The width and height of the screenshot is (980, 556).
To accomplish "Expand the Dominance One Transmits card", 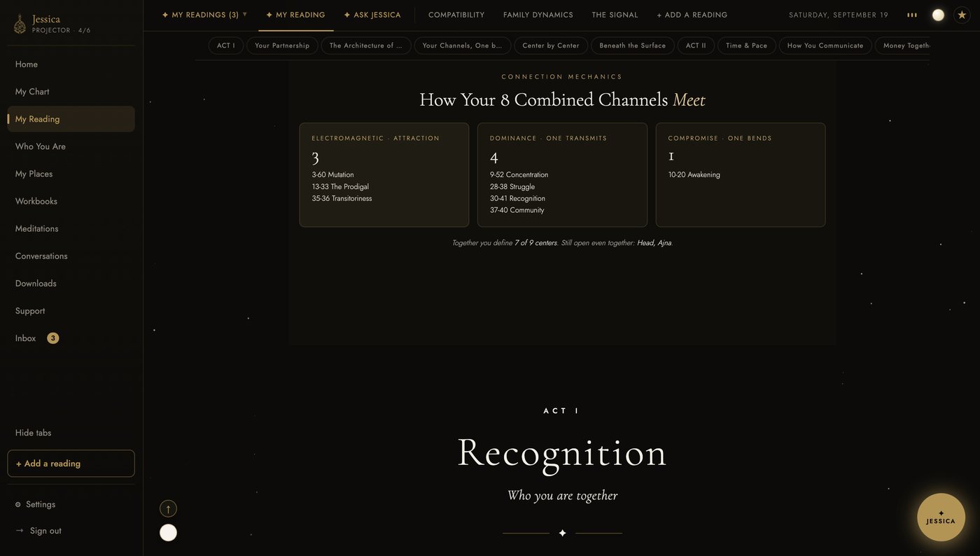I will coord(562,175).
